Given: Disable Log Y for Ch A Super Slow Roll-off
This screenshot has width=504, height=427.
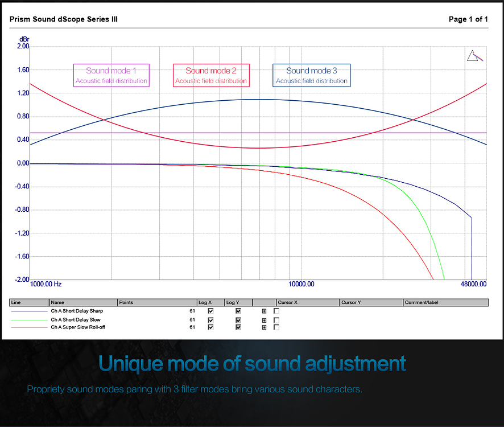Looking at the screenshot, I should pyautogui.click(x=238, y=327).
